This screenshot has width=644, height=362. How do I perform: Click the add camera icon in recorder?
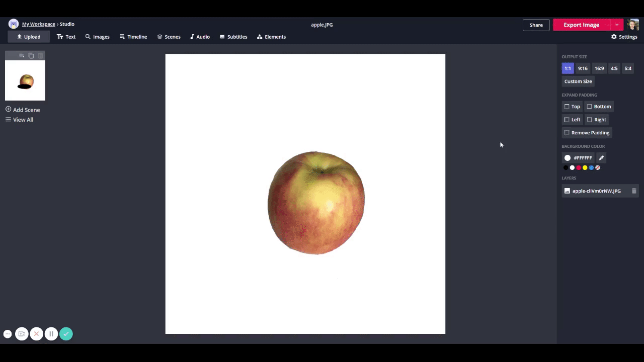point(22,334)
